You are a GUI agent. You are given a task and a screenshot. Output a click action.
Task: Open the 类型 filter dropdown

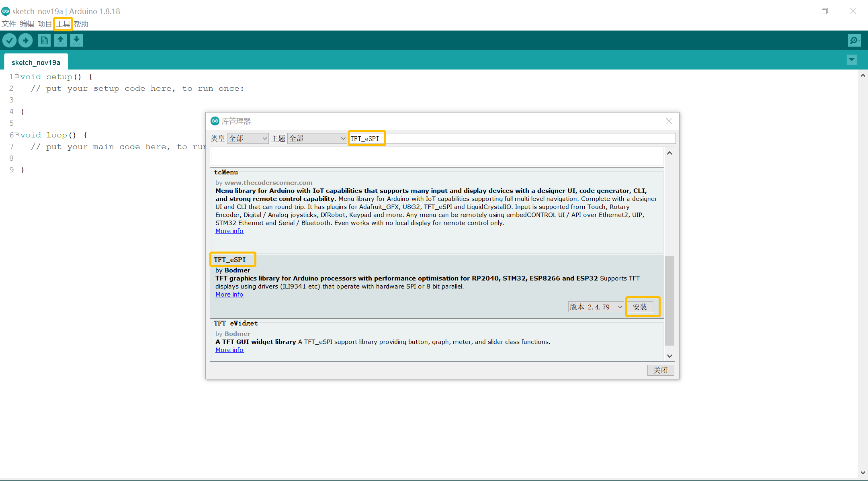coord(248,139)
